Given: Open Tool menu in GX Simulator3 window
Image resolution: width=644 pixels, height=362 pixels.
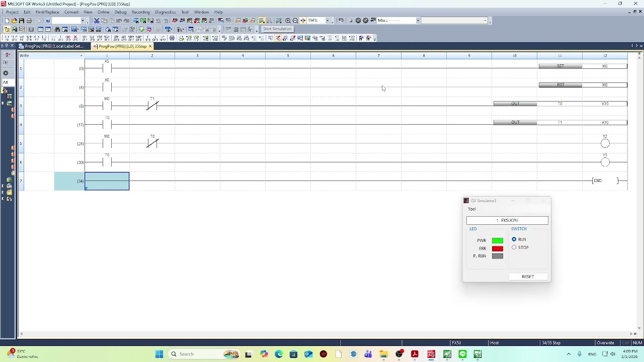Looking at the screenshot, I should tap(472, 209).
